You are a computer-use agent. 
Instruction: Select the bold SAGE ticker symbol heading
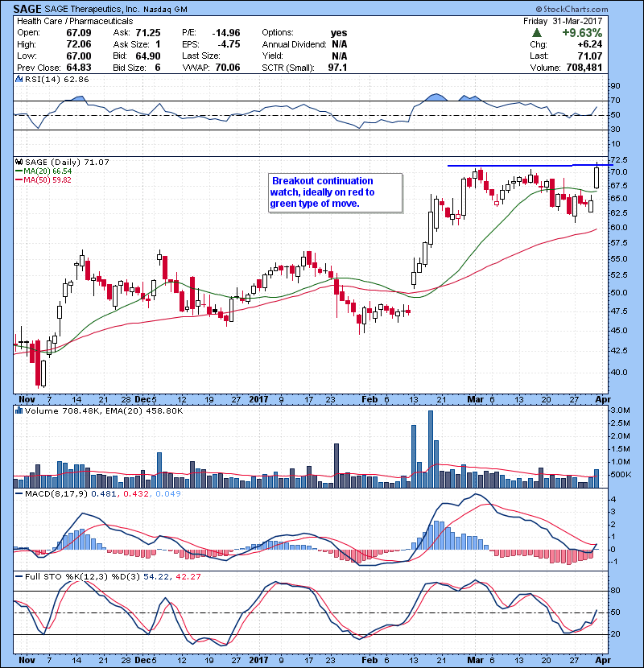(x=27, y=9)
